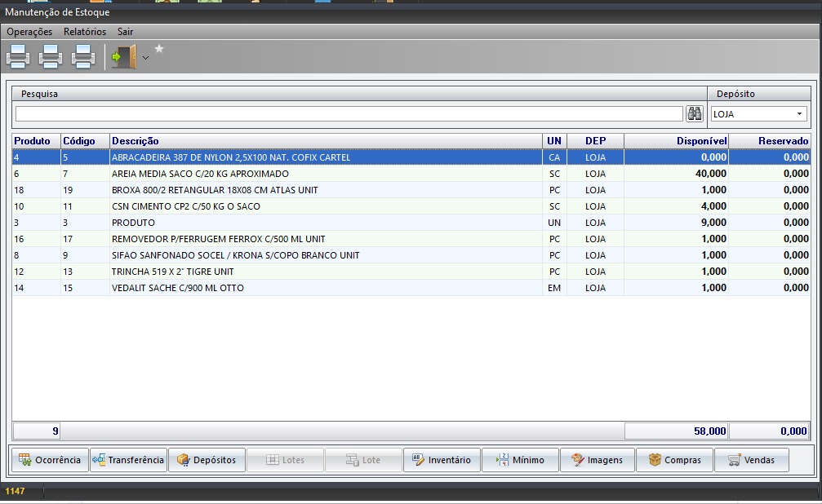
Task: Open the Inventário screen
Action: [442, 460]
